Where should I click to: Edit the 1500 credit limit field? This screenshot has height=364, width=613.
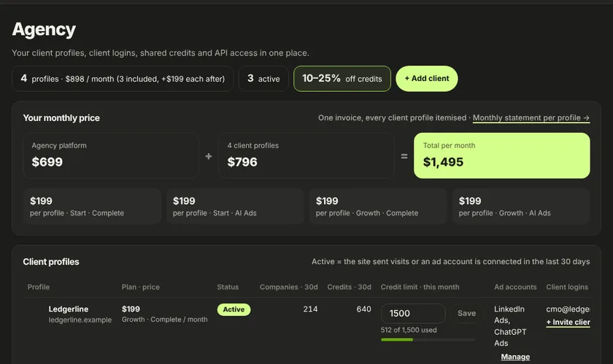(x=413, y=313)
